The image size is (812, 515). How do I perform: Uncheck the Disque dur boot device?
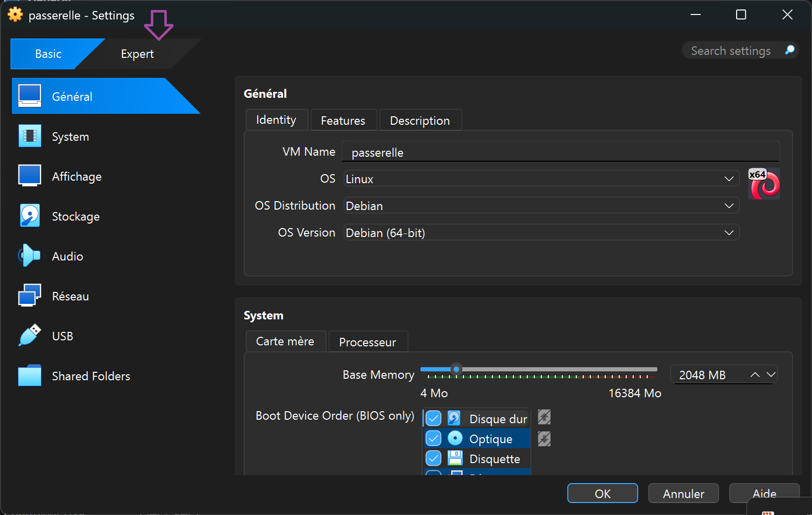click(x=433, y=418)
